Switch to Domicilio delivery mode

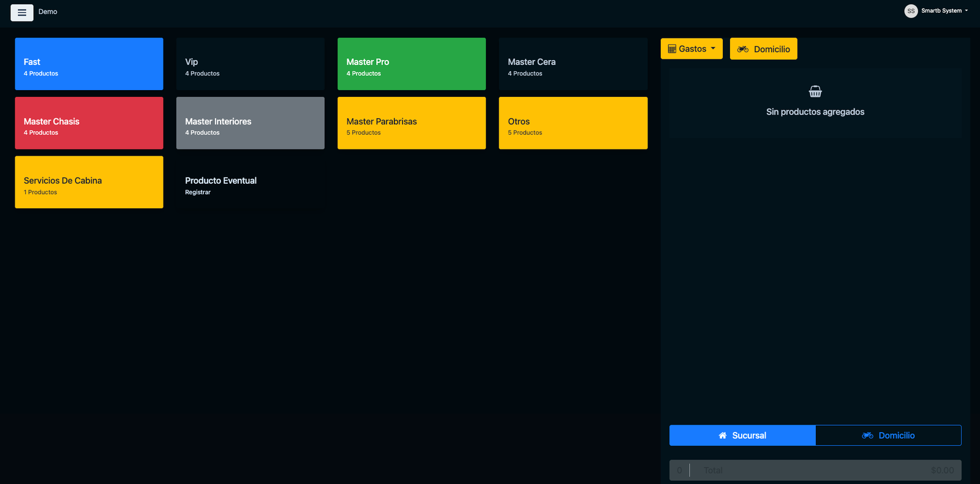click(888, 435)
